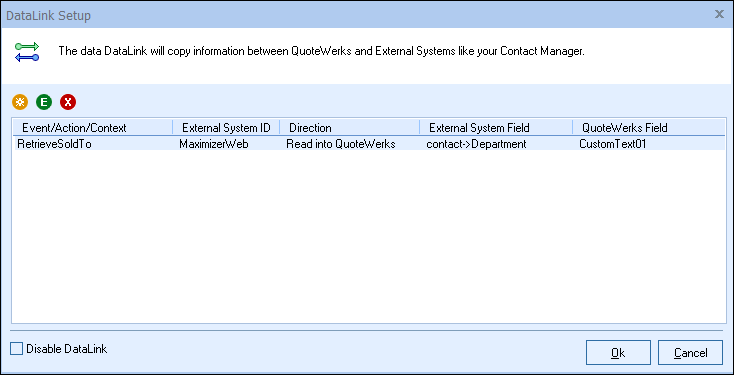Click the Direction column header
Screen dimensions: 734x375
pyautogui.click(x=349, y=127)
